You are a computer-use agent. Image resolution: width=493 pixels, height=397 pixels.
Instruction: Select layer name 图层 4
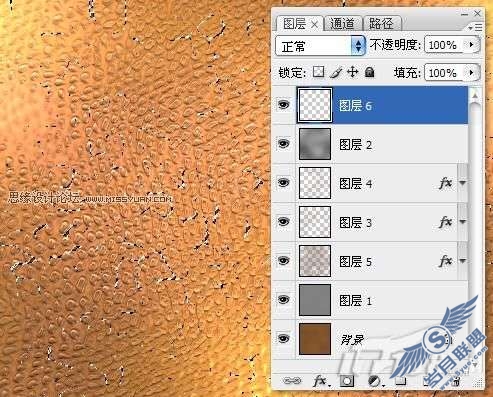(355, 184)
